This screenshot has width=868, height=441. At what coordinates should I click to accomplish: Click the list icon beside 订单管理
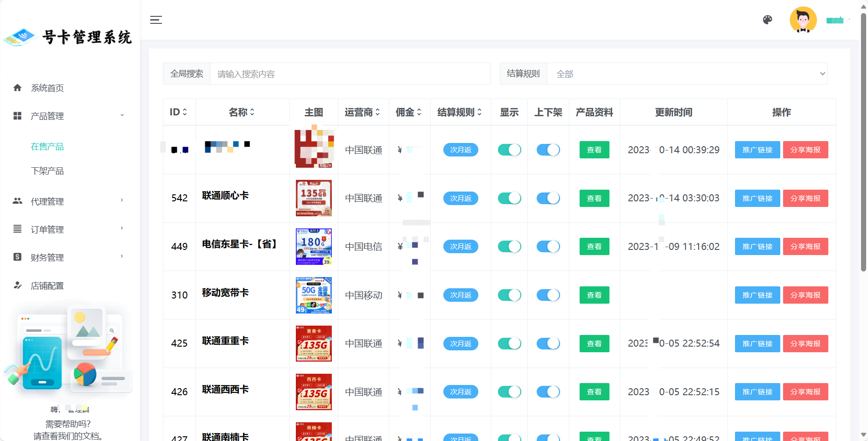coord(17,229)
